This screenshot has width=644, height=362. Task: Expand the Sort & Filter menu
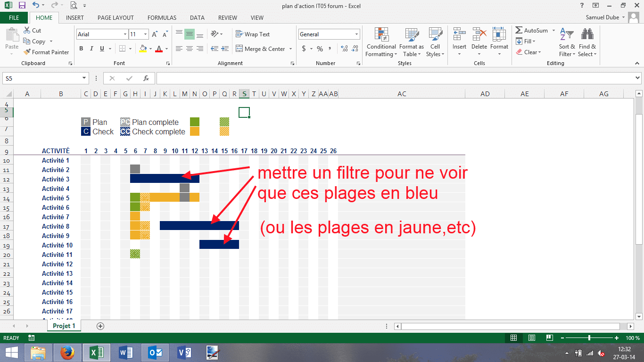567,42
